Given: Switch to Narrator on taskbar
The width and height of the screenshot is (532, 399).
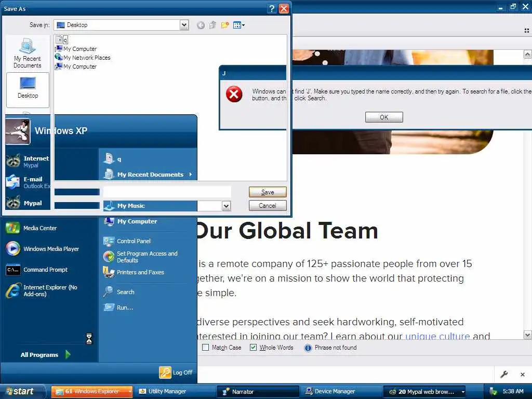Looking at the screenshot, I should (258, 392).
